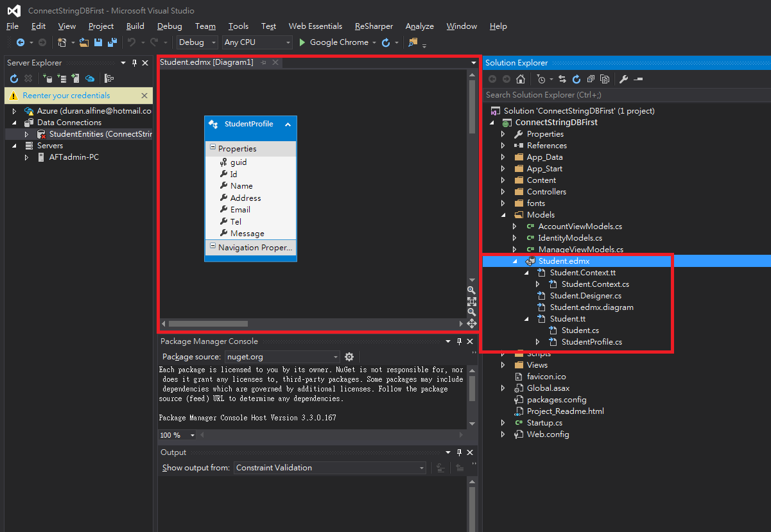The width and height of the screenshot is (771, 532).
Task: Select the Email property in StudentProfile
Action: [x=240, y=210]
